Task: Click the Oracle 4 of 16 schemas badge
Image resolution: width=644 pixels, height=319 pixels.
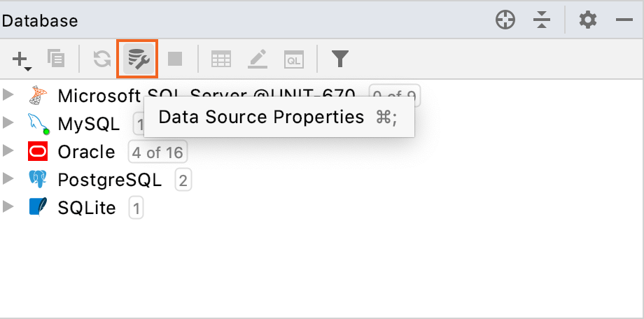Action: 157,153
